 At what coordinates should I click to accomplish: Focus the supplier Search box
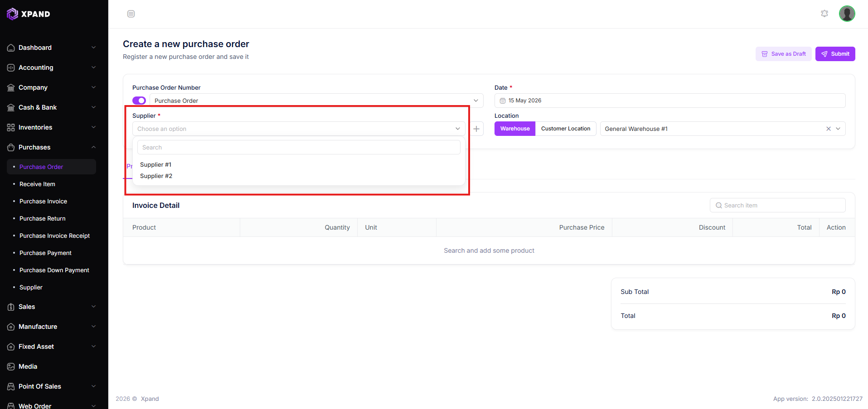299,147
